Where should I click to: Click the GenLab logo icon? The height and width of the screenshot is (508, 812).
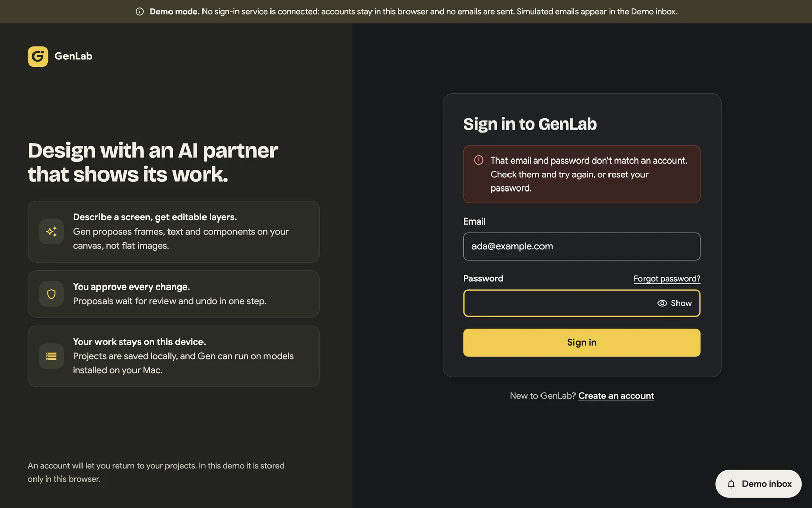pos(38,56)
